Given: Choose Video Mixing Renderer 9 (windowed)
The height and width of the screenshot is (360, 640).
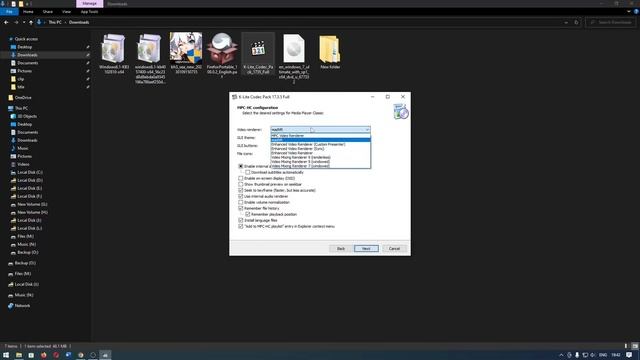Looking at the screenshot, I should [320, 162].
